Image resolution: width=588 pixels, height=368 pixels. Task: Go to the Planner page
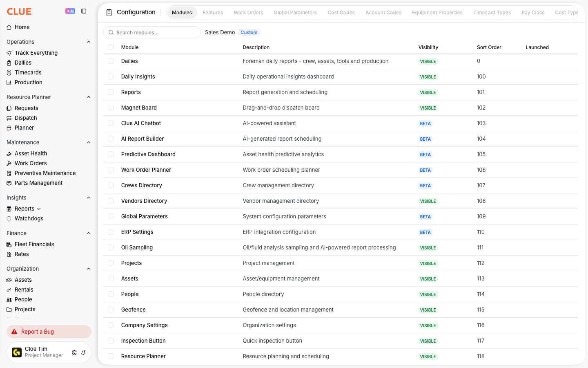[x=24, y=128]
